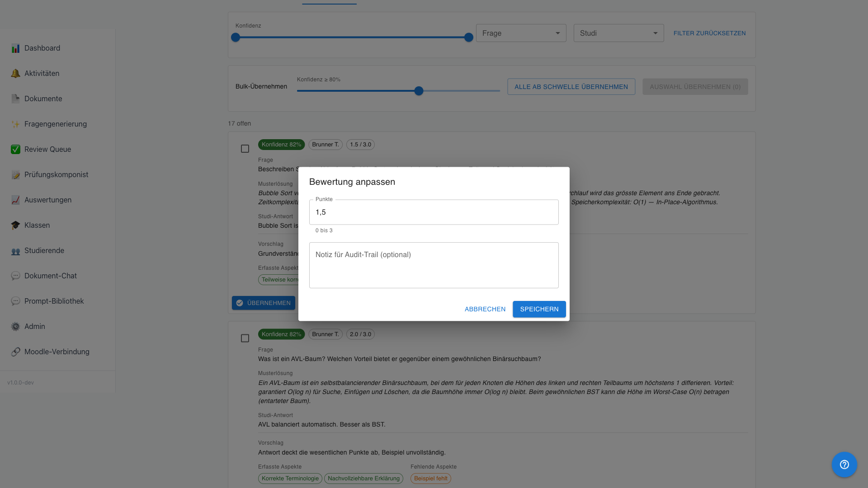Click the Notiz für Audit-Trail text area
Viewport: 868px width, 488px height.
(434, 265)
